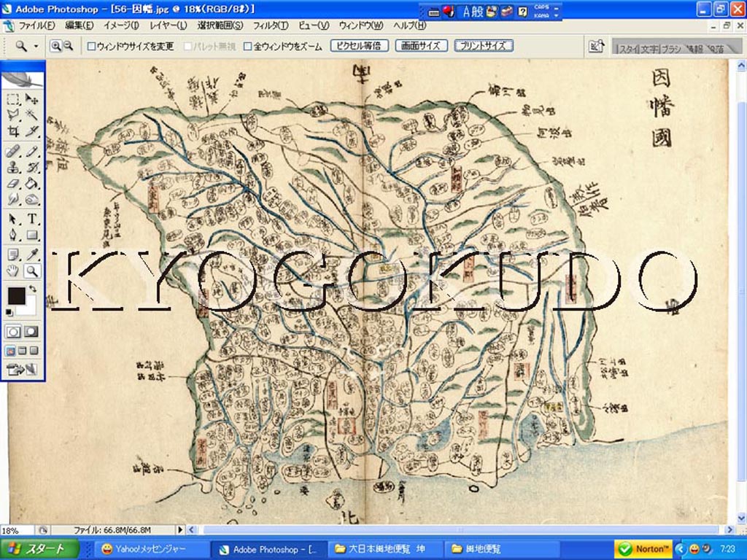Select the Healing Brush tool

click(13, 152)
